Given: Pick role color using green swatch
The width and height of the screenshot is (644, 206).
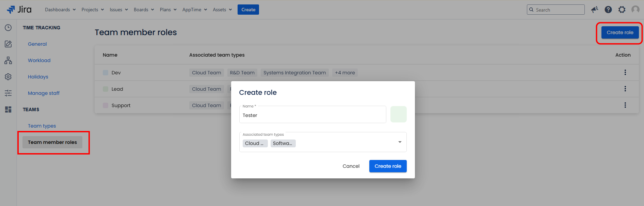Looking at the screenshot, I should (398, 114).
